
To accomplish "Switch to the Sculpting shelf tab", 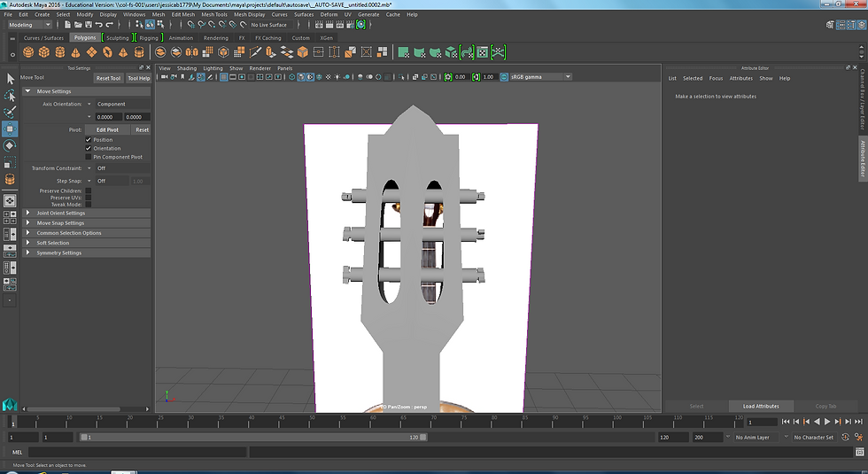I will coord(117,37).
